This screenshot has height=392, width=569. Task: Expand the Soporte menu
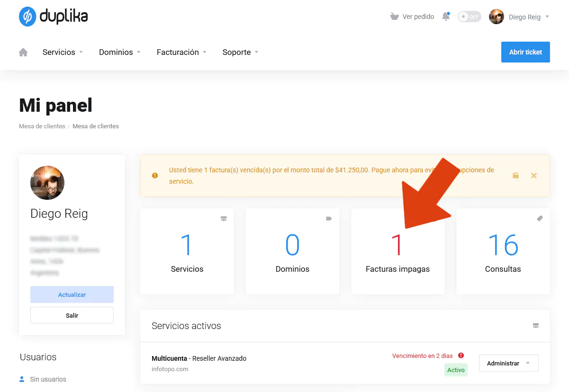coord(240,52)
